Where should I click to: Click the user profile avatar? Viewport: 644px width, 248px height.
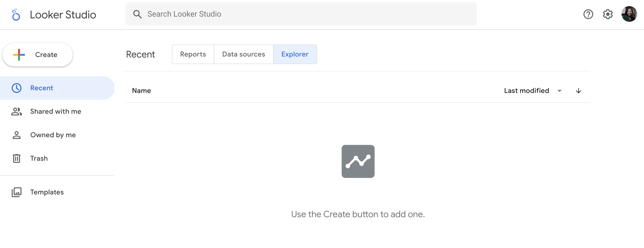pyautogui.click(x=629, y=14)
